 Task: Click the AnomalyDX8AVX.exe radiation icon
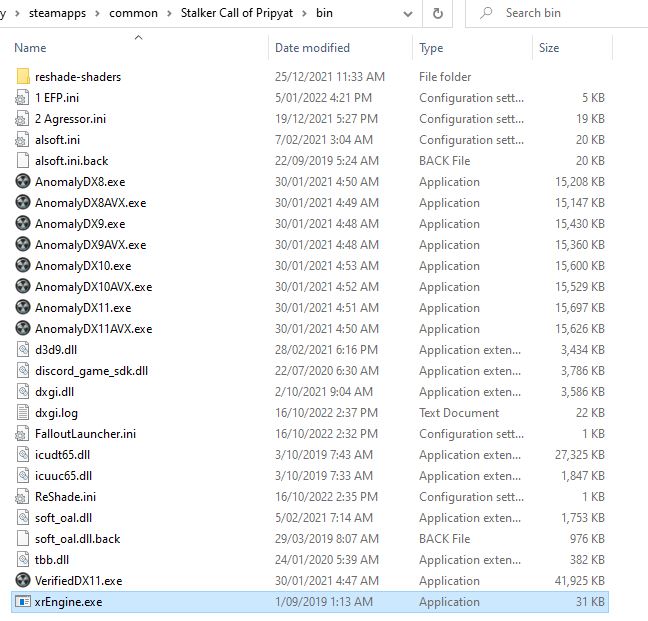click(x=23, y=202)
